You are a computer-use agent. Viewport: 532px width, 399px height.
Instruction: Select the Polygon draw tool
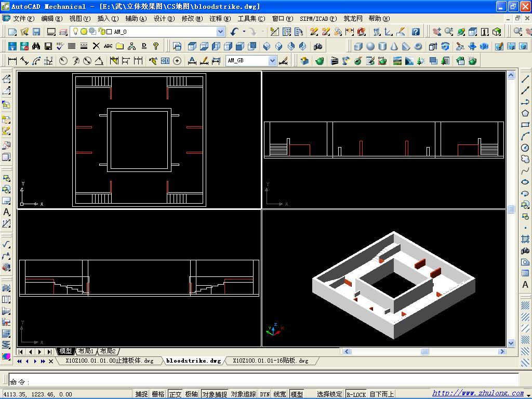point(525,113)
